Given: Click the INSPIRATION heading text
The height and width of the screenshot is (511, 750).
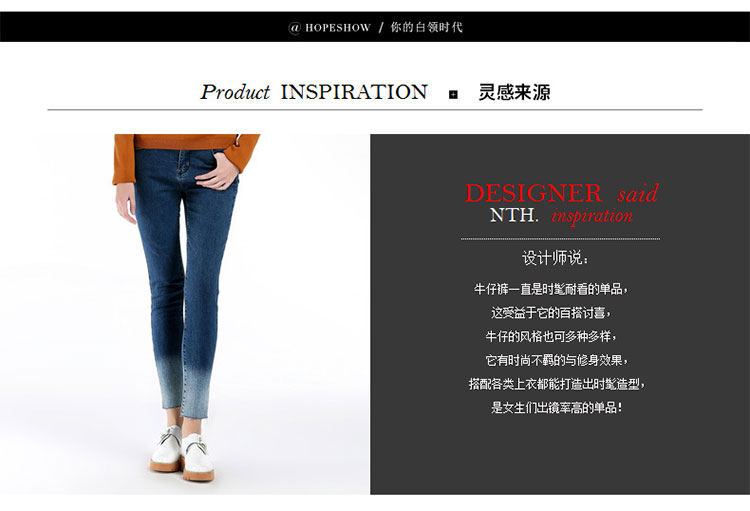Looking at the screenshot, I should pos(354,92).
